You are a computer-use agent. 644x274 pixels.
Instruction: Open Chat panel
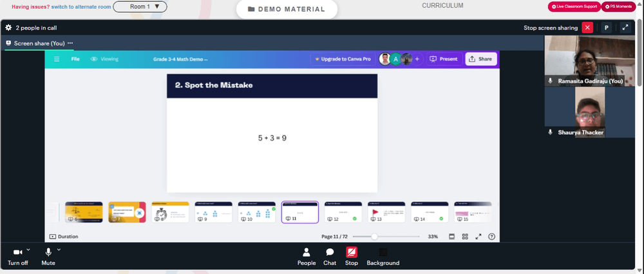[330, 257]
